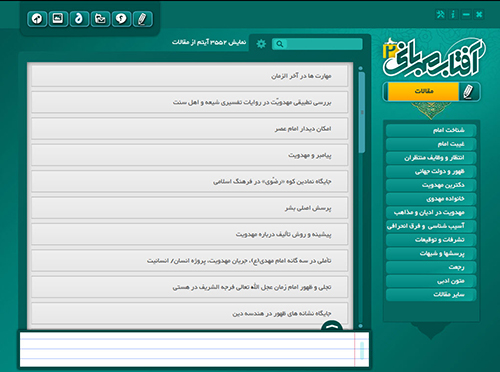500x372 pixels.
Task: Open article پیامبر و مهدویت
Action: click(189, 155)
